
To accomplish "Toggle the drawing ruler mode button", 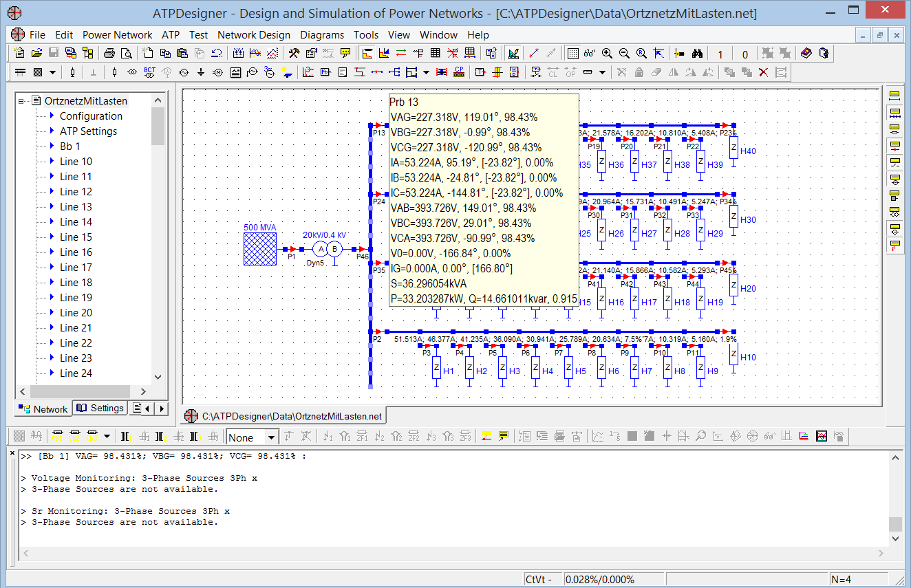I will click(513, 53).
